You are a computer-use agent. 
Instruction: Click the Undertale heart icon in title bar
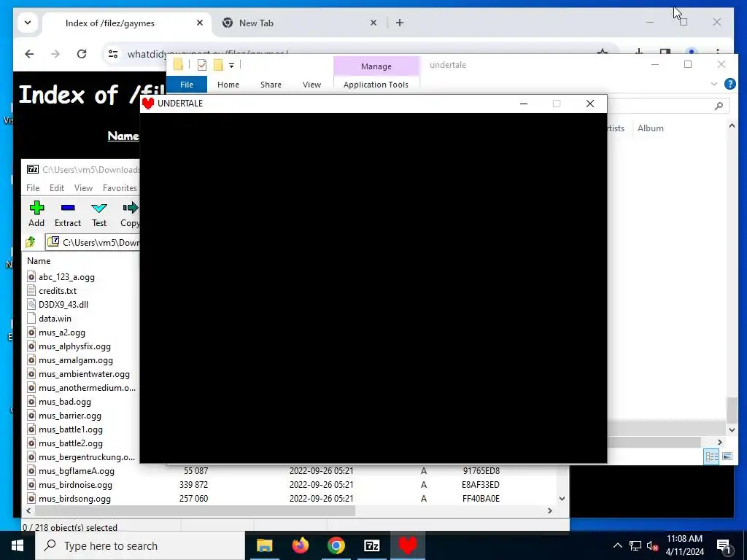click(x=148, y=104)
